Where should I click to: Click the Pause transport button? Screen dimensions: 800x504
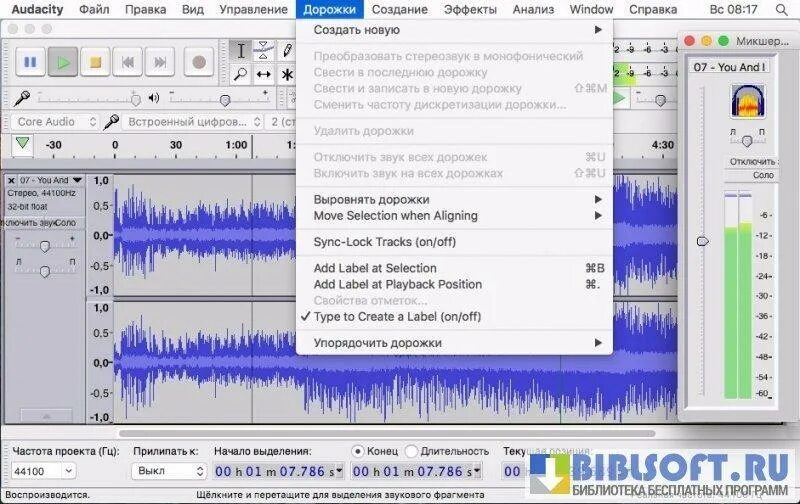click(30, 62)
